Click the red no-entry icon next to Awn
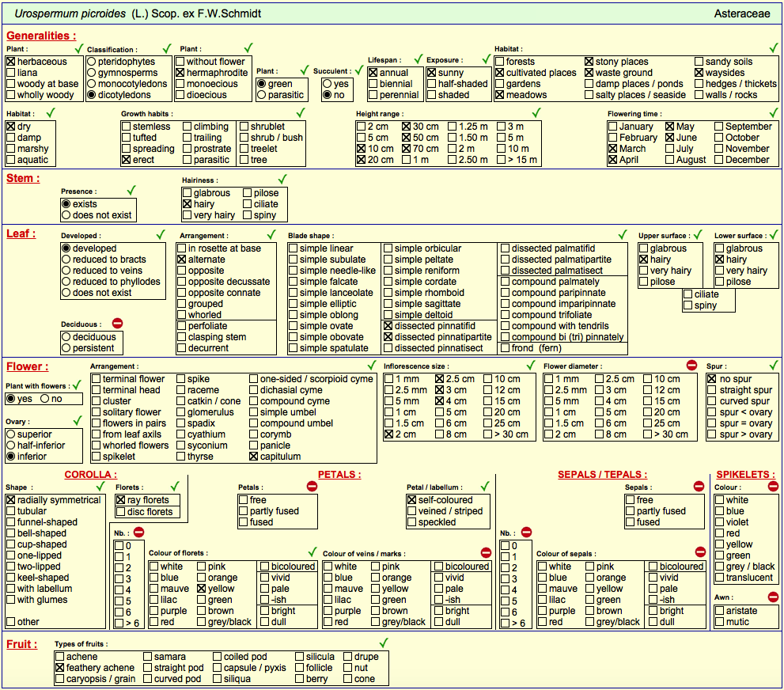The width and height of the screenshot is (784, 690). pos(773,597)
